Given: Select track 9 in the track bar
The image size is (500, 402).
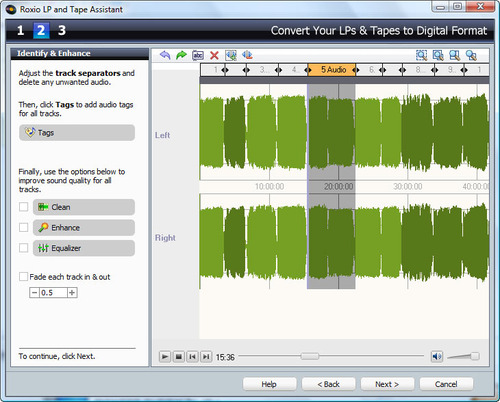Looking at the screenshot, I should (x=450, y=70).
